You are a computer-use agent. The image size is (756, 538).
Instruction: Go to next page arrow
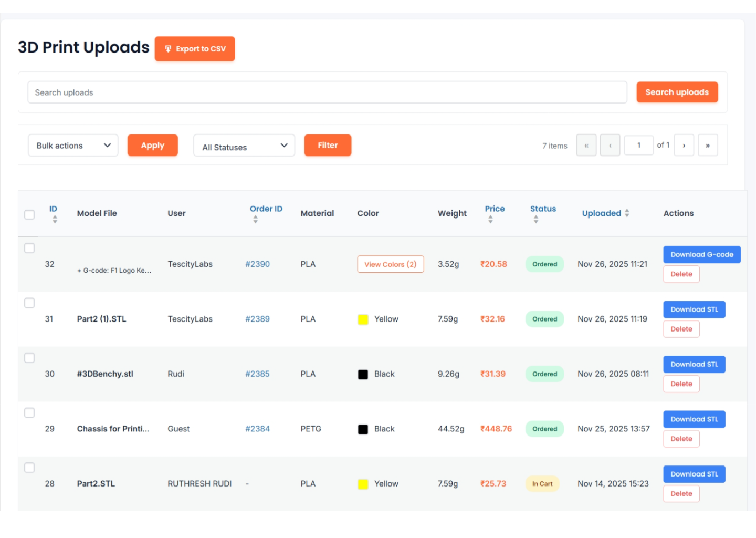coord(684,146)
